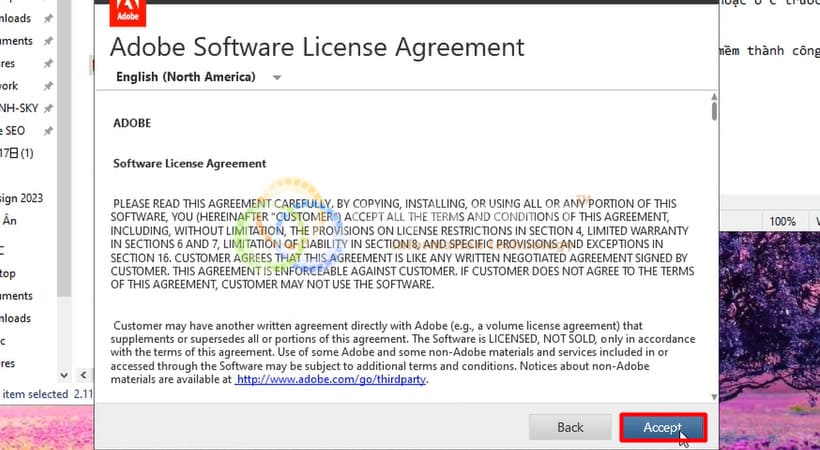820x450 pixels.
Task: Click the license text scrollbar down arrow
Action: click(x=714, y=397)
